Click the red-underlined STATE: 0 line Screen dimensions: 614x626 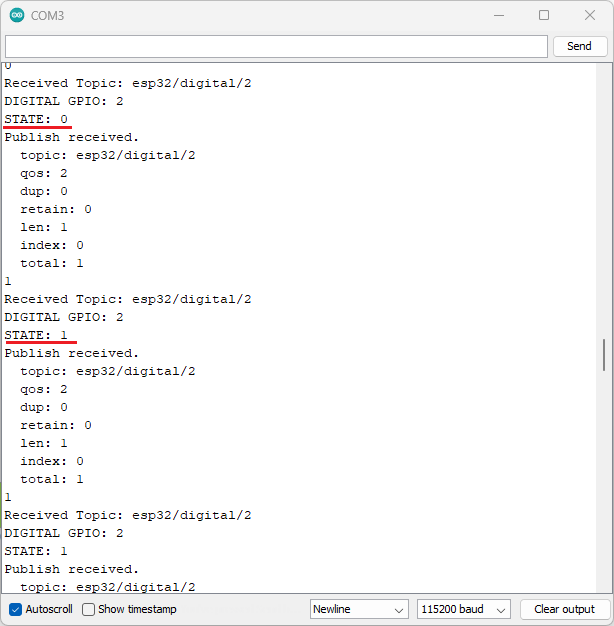37,119
